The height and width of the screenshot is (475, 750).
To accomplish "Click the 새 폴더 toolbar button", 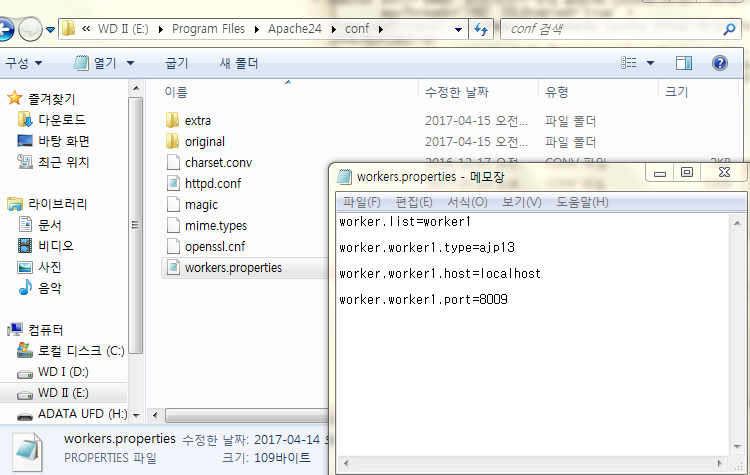I will click(x=239, y=63).
